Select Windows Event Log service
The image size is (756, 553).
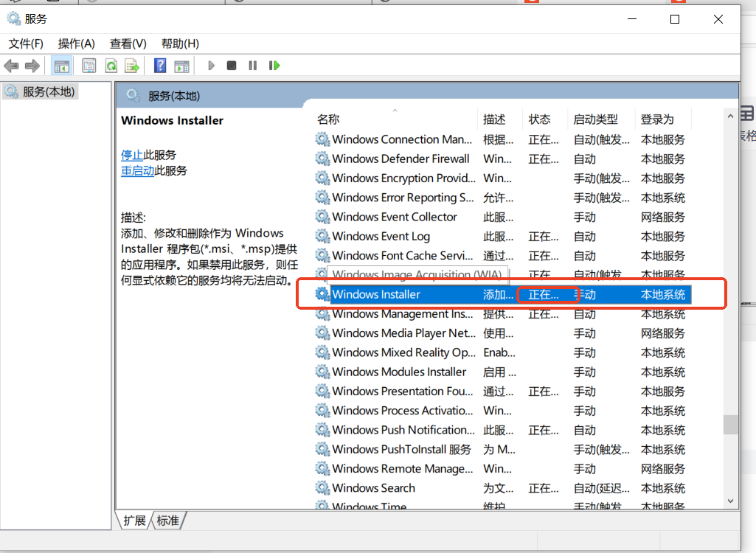point(503,236)
